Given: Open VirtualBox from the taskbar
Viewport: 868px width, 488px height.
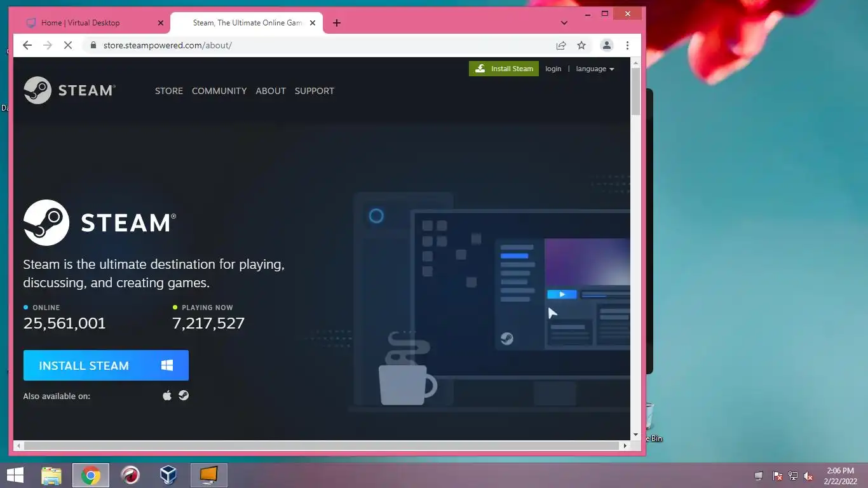Looking at the screenshot, I should [168, 475].
